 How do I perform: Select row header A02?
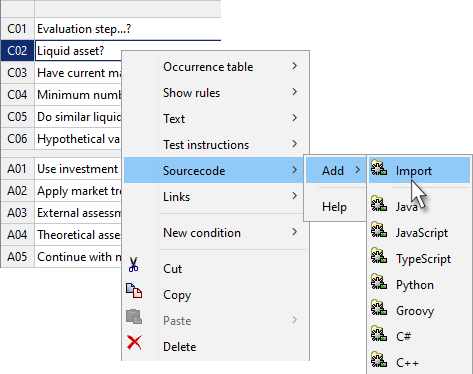point(17,191)
